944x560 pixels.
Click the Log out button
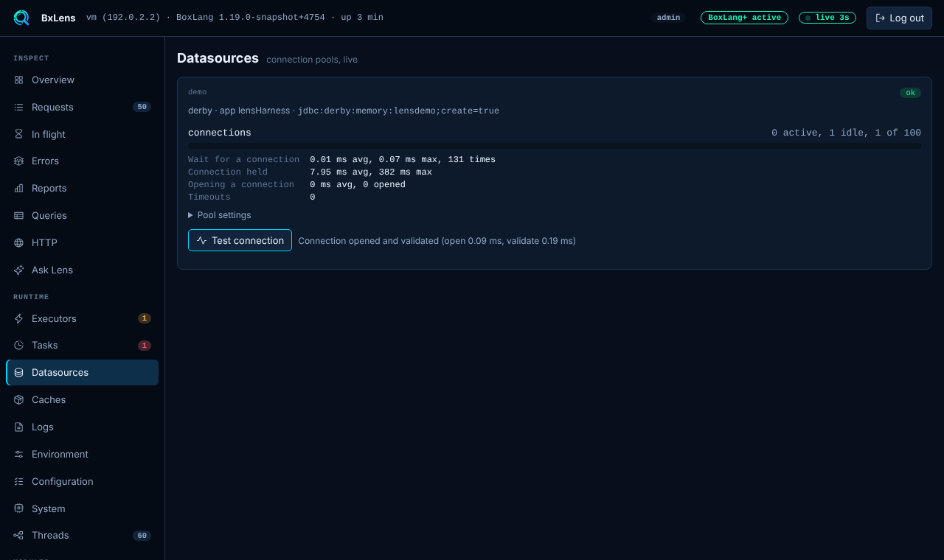point(899,18)
